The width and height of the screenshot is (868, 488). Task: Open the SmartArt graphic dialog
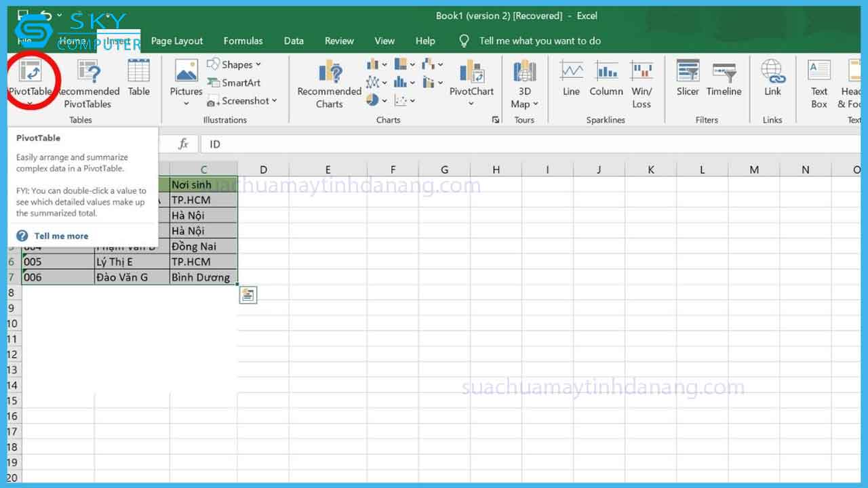pyautogui.click(x=234, y=83)
